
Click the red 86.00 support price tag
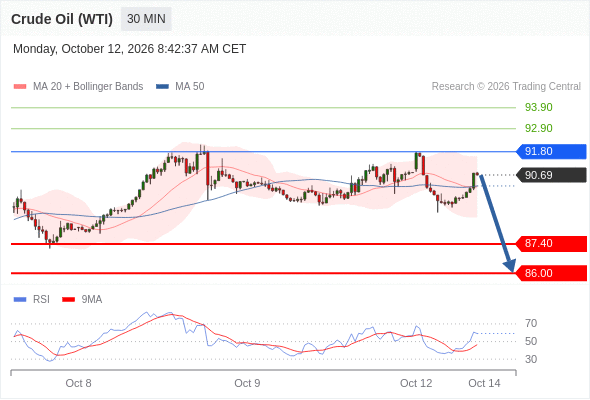551,273
